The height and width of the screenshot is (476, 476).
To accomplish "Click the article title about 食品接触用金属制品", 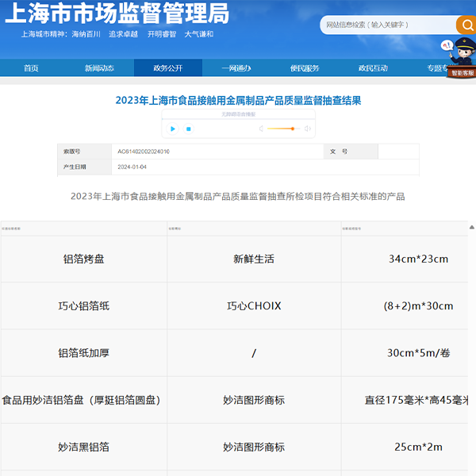I will coord(238,101).
